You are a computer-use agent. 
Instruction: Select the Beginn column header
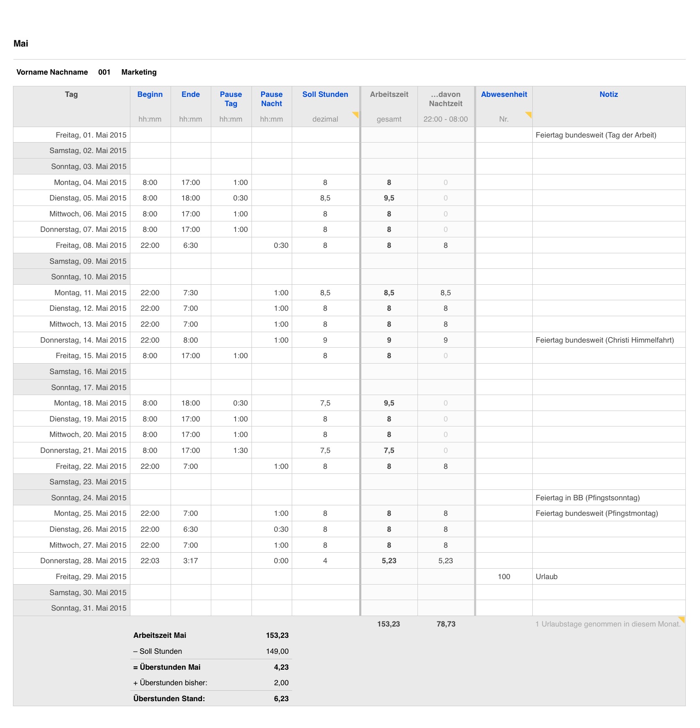tap(150, 94)
